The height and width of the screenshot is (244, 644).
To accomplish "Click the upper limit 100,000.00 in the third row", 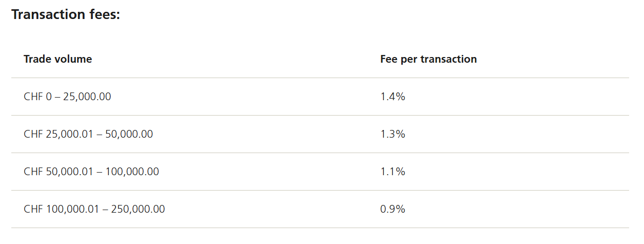I will point(132,172).
